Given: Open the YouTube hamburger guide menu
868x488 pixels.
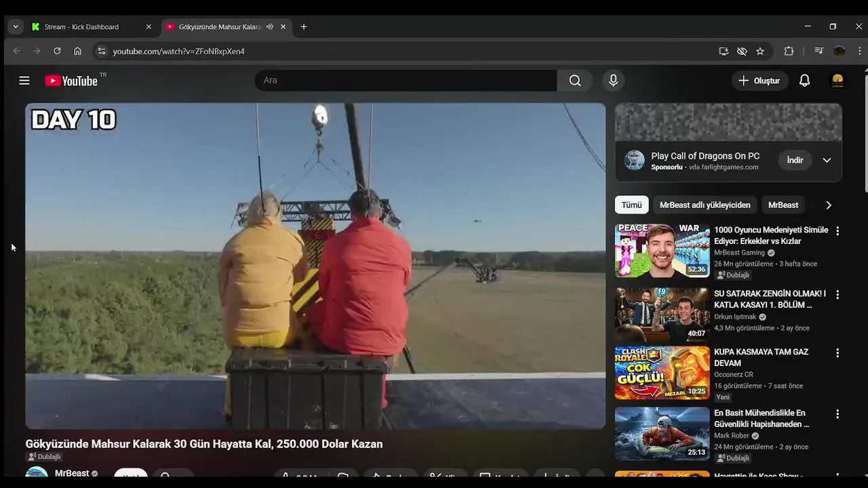Looking at the screenshot, I should [24, 81].
